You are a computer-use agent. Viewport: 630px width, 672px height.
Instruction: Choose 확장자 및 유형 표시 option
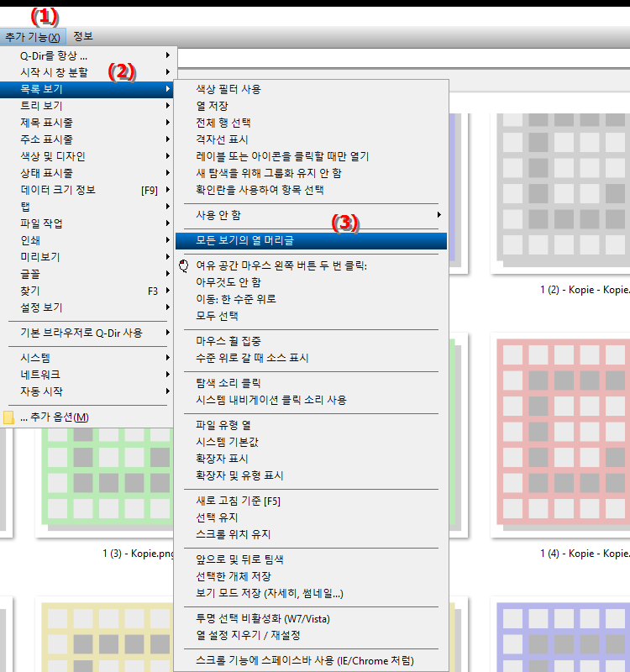[311, 475]
